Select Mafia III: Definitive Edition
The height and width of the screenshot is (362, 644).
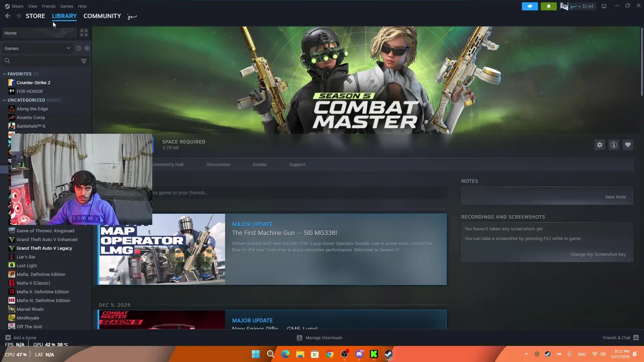pos(43,300)
